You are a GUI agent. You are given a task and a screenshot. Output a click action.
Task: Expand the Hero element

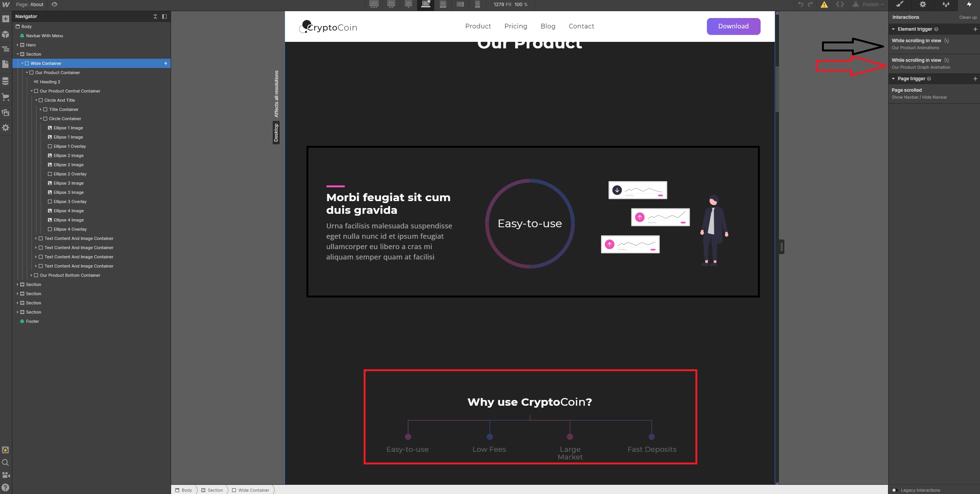pos(18,45)
